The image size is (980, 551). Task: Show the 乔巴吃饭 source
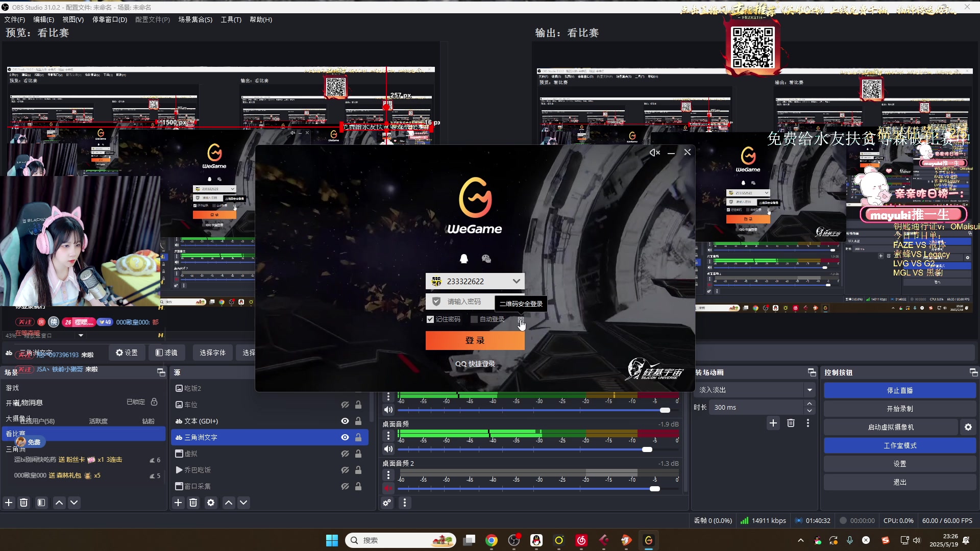345,470
